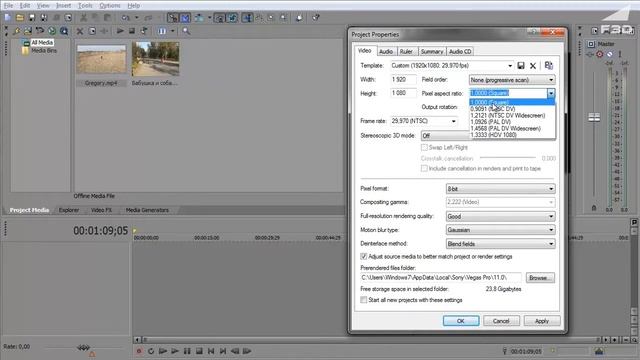
Task: Toggle the Lock Envelopes to Events icon
Action: coord(220,18)
